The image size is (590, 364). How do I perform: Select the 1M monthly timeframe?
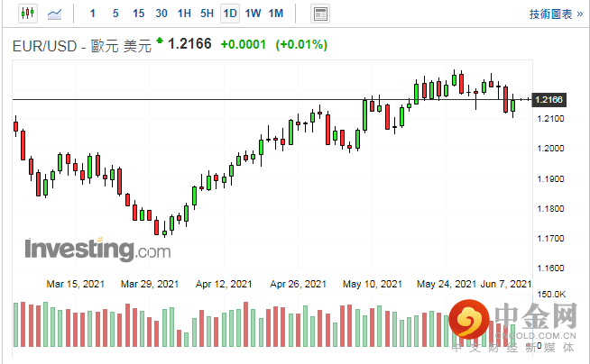point(276,14)
